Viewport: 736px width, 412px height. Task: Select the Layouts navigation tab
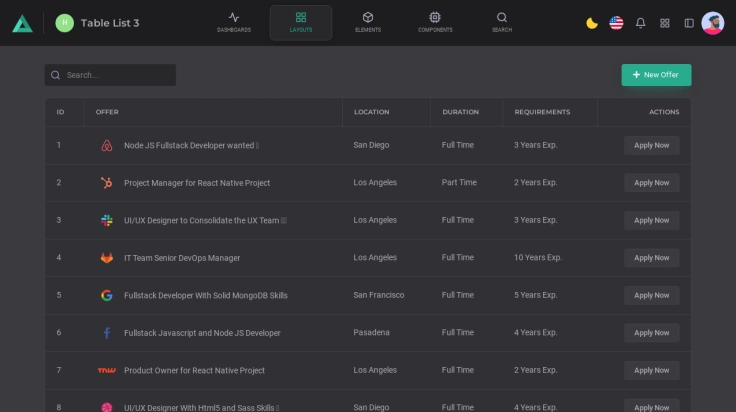(x=301, y=22)
